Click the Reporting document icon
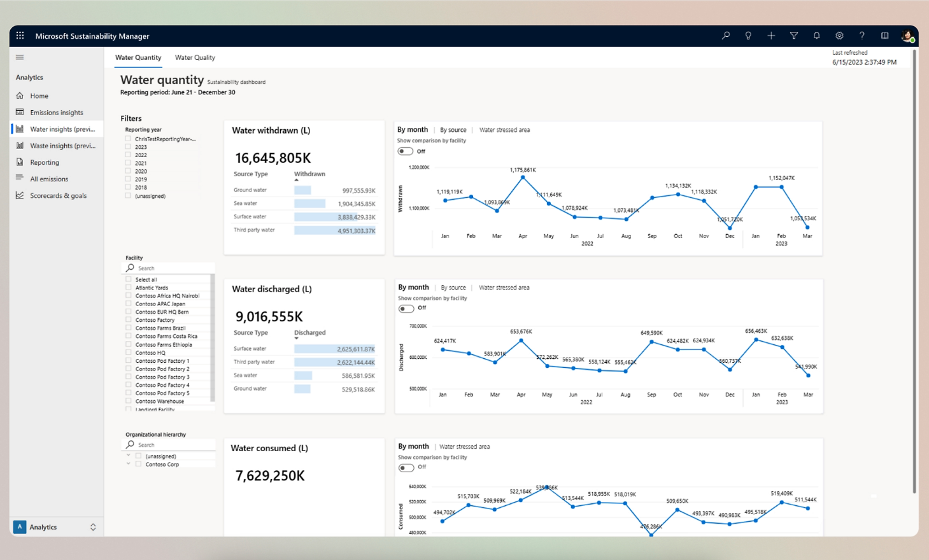The height and width of the screenshot is (560, 929). coord(20,162)
